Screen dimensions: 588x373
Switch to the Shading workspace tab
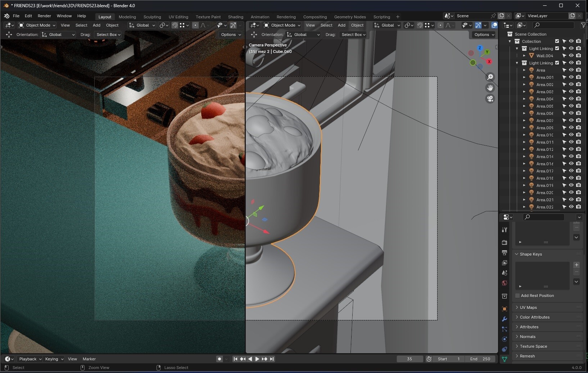point(235,17)
